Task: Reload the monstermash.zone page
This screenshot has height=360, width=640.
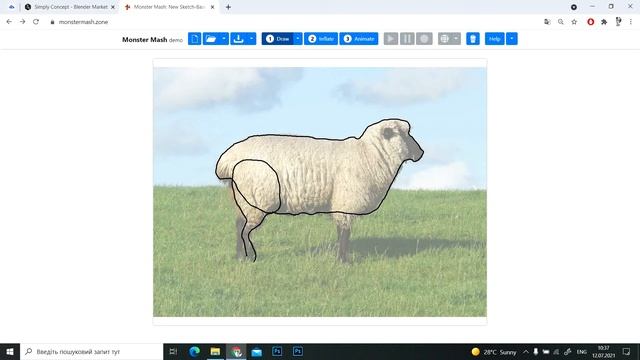Action: point(36,22)
